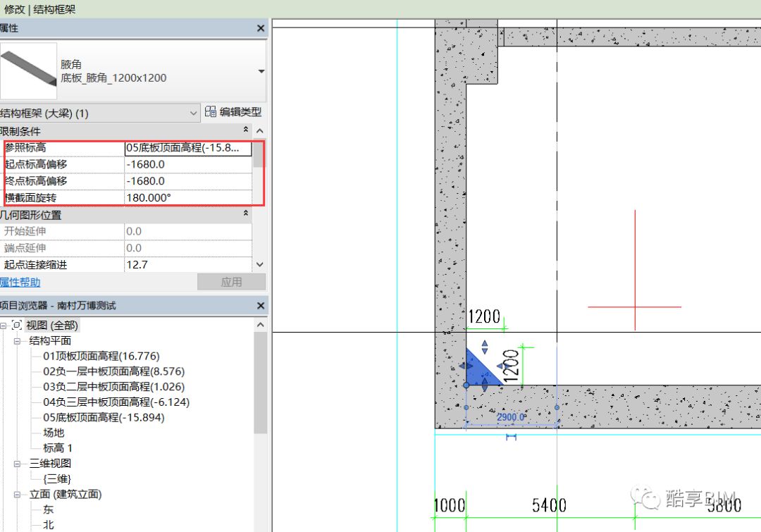Edit the 横截面旋转 value 180.000°
This screenshot has height=532, width=761.
click(188, 197)
